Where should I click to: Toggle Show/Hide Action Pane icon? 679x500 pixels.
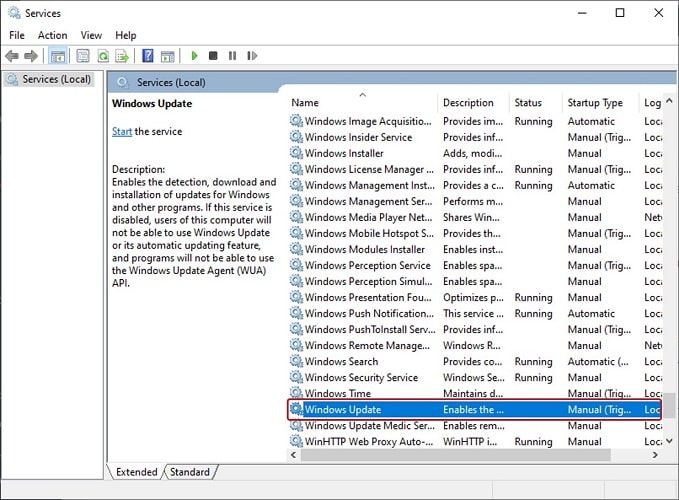[168, 56]
